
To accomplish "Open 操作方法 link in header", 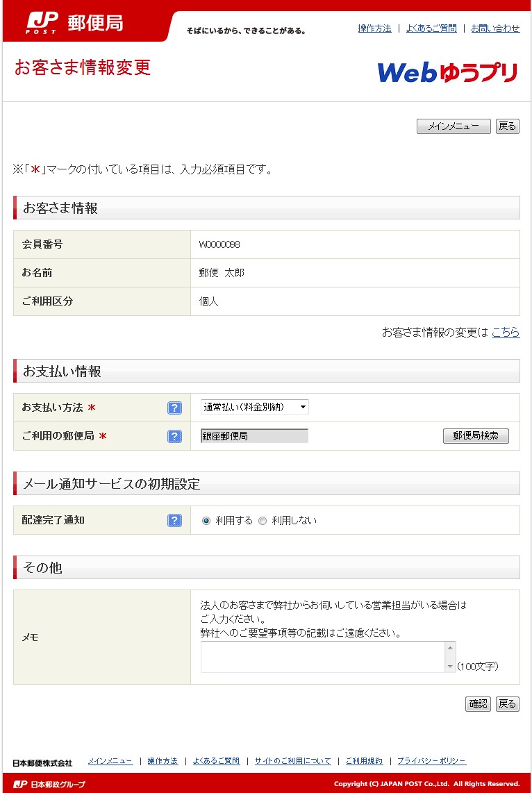I will pos(375,28).
